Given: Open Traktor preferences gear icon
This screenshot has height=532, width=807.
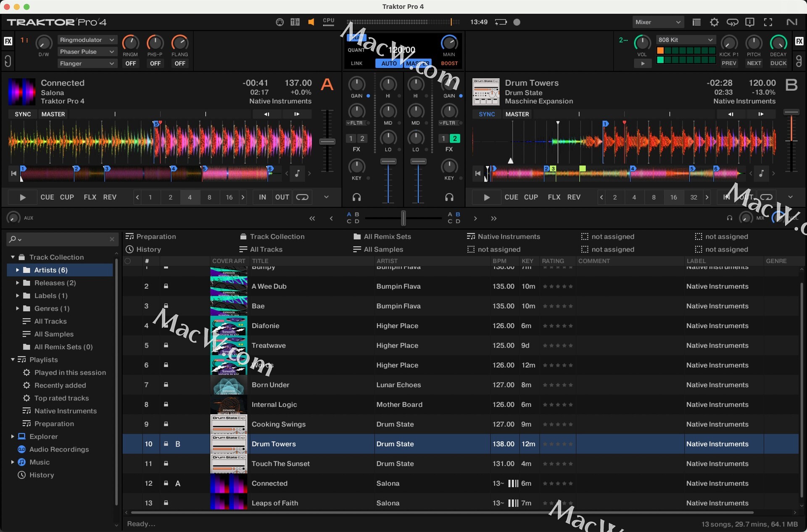Looking at the screenshot, I should click(714, 22).
